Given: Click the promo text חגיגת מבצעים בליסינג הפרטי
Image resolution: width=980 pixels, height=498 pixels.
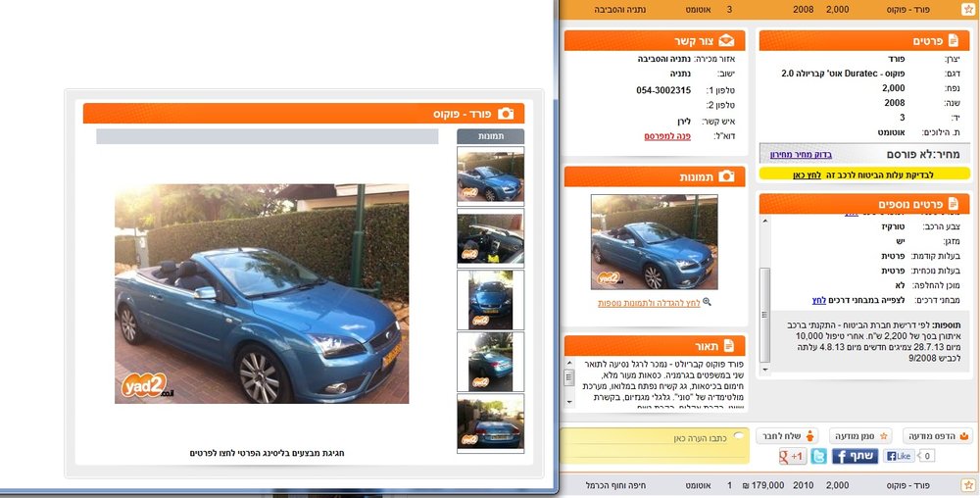Looking at the screenshot, I should click(267, 453).
